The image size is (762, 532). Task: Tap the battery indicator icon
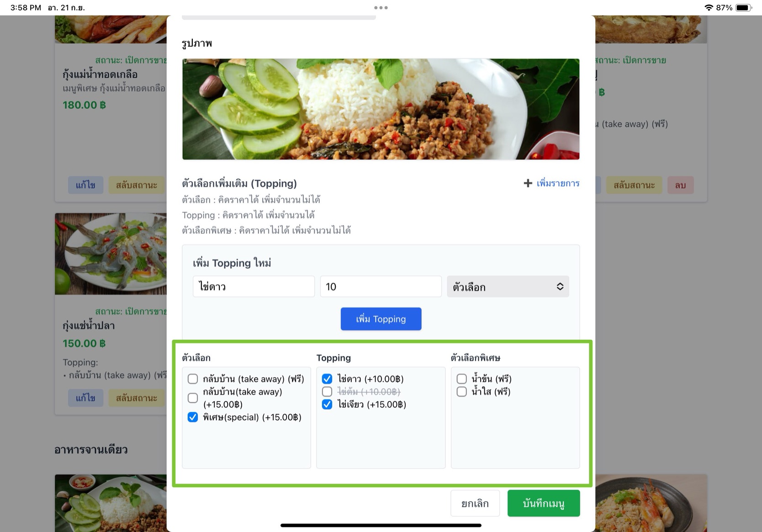[743, 7]
